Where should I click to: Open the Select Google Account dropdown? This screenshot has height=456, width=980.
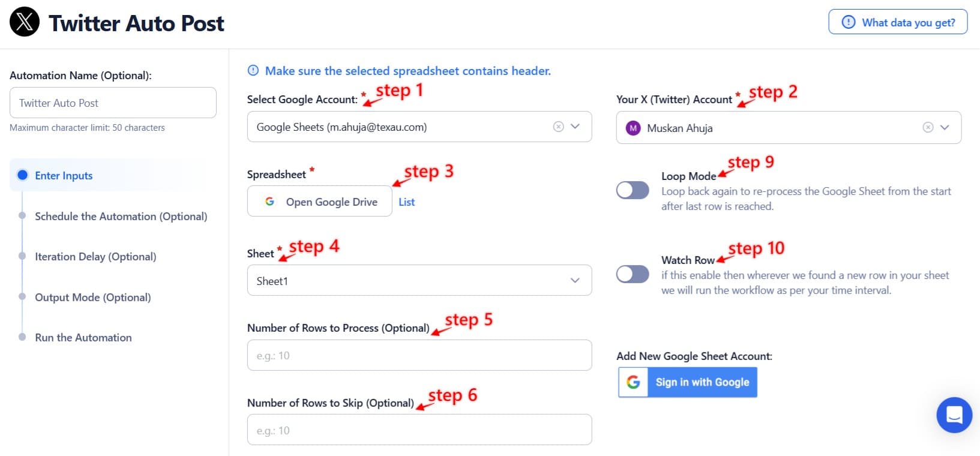576,127
